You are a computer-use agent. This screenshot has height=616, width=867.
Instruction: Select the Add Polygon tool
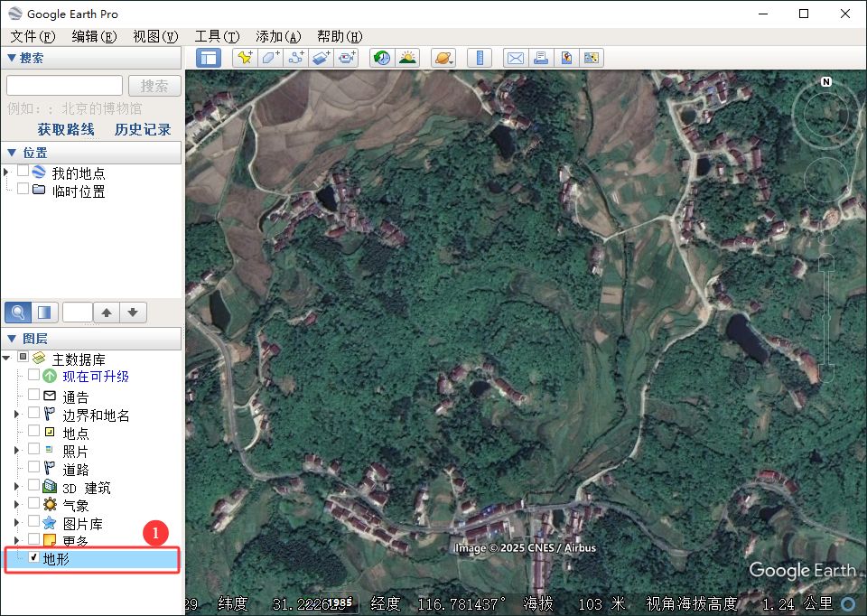tap(270, 58)
